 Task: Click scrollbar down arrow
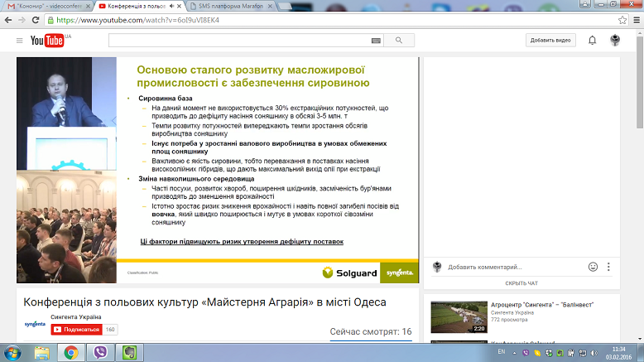(x=640, y=339)
